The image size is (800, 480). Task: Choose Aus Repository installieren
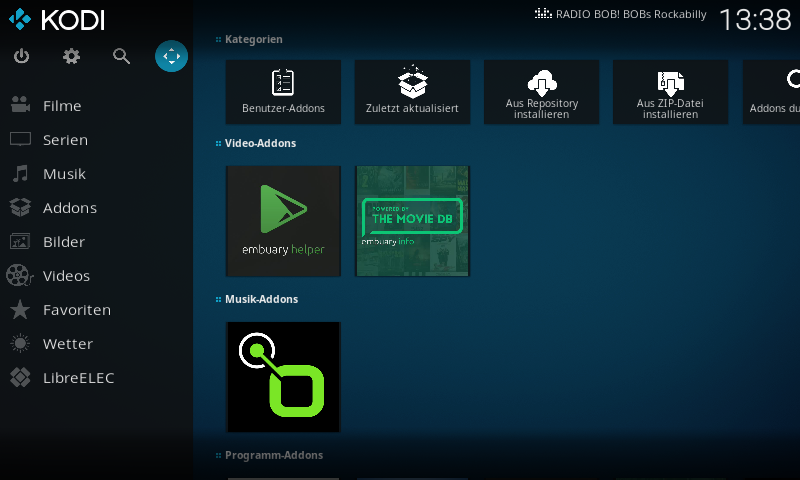tap(541, 92)
